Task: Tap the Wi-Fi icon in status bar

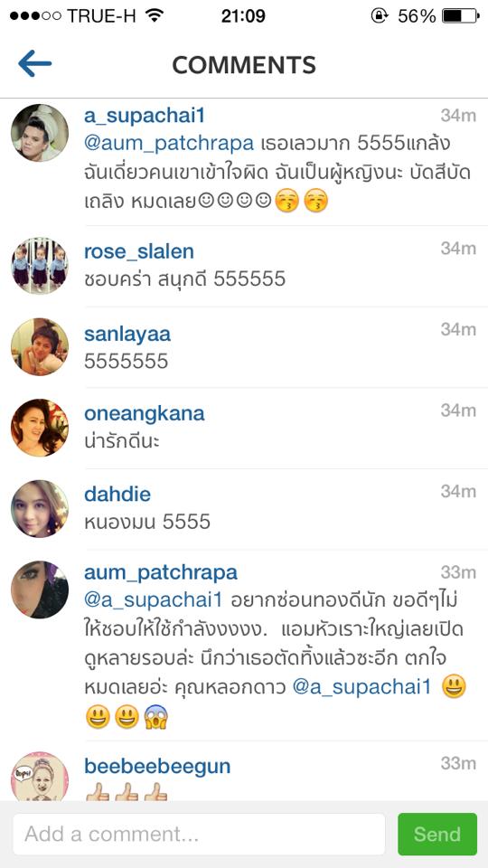Action: (x=155, y=15)
